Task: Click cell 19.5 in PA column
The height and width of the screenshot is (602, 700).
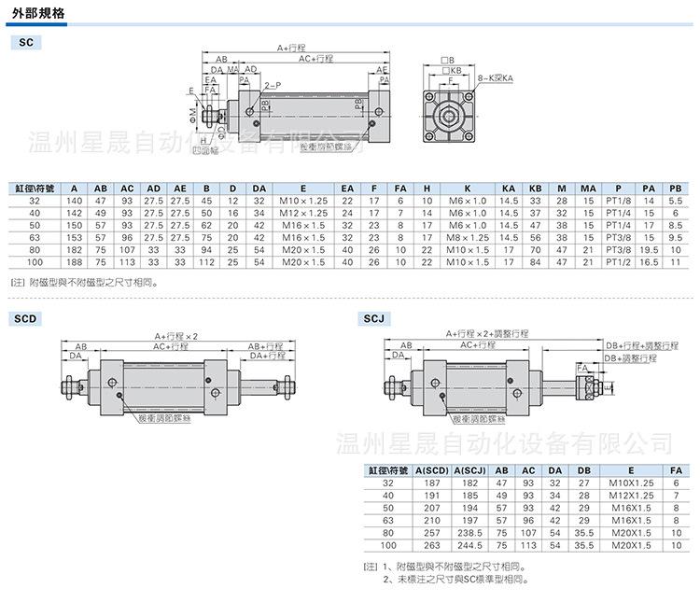Action: [649, 250]
